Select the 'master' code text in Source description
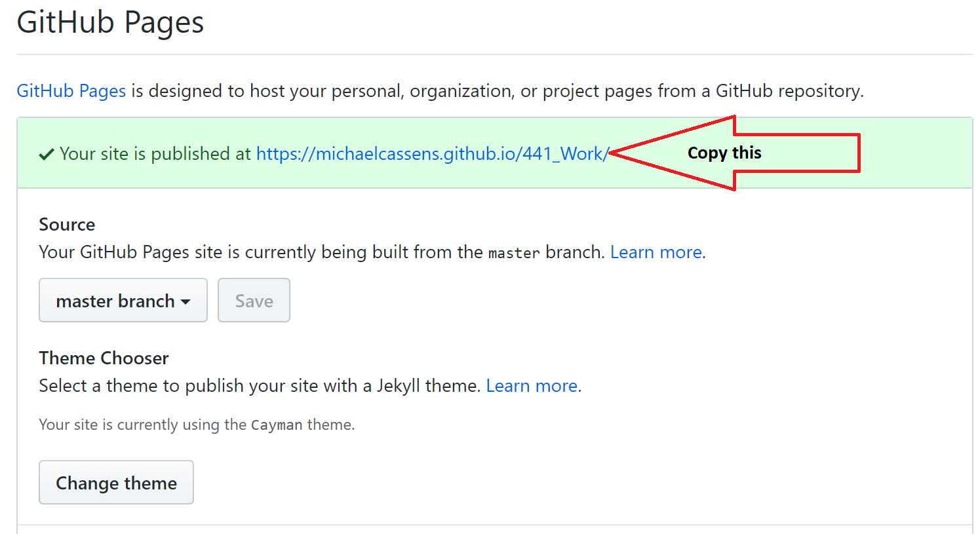The height and width of the screenshot is (534, 980). [x=514, y=253]
